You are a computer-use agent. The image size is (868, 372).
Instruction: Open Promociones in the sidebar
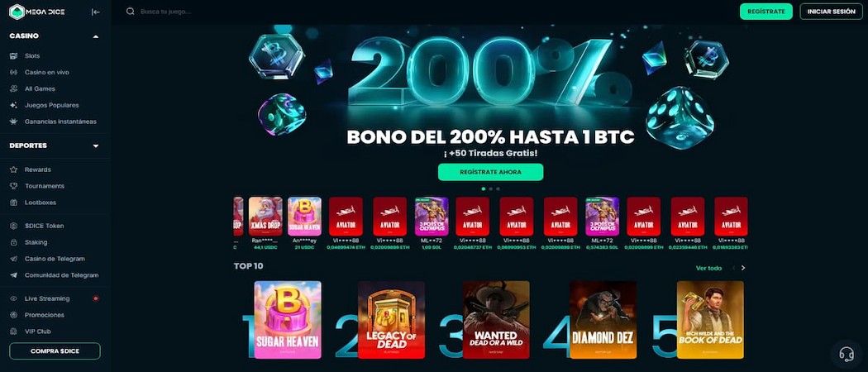point(45,315)
